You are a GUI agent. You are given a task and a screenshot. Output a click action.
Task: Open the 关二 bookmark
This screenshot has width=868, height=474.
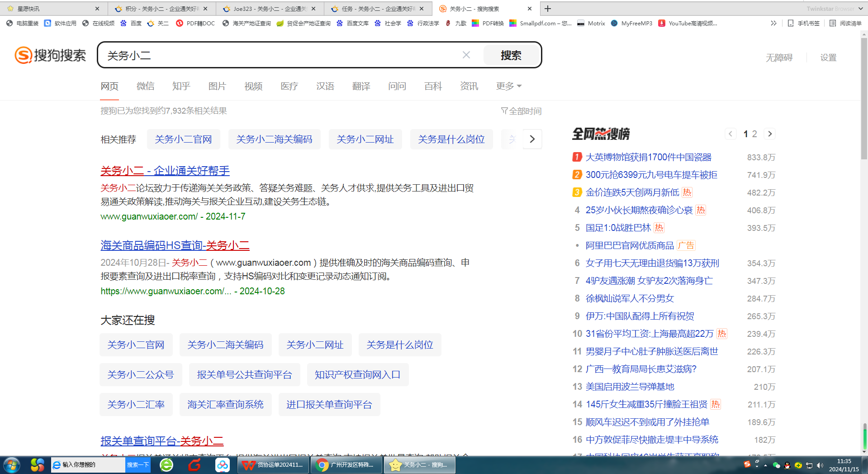point(158,23)
